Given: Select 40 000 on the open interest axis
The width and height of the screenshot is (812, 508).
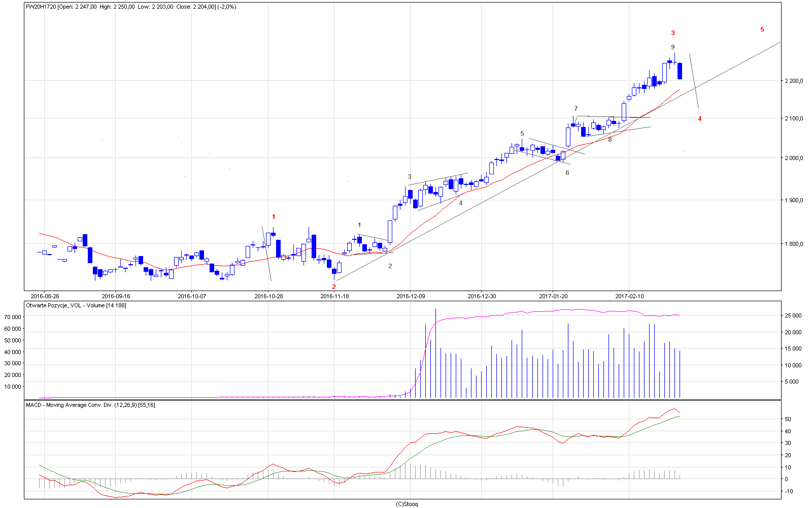Looking at the screenshot, I should pos(13,352).
